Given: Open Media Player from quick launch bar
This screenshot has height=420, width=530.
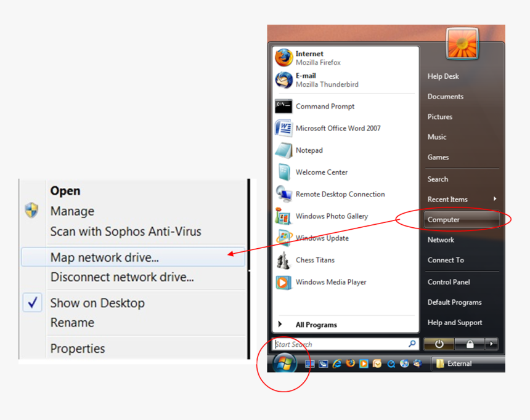Looking at the screenshot, I should (364, 363).
